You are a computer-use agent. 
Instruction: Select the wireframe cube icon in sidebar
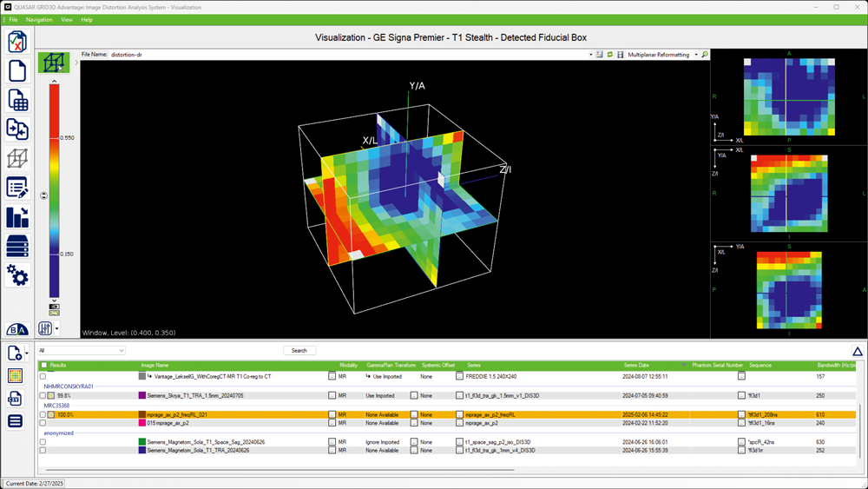click(17, 159)
